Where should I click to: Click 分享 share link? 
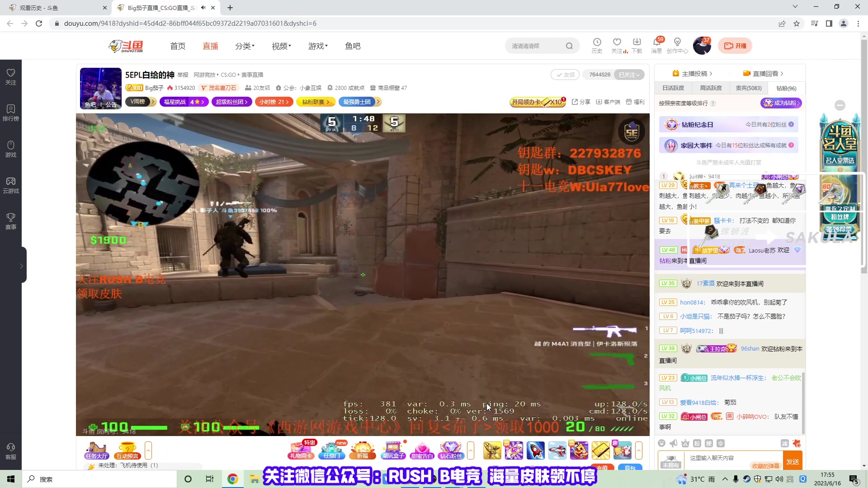tap(581, 102)
